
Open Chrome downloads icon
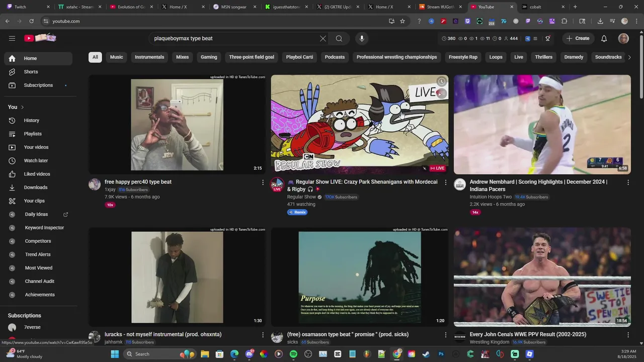[600, 21]
